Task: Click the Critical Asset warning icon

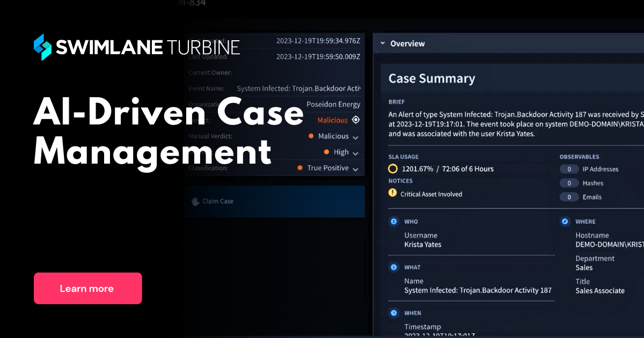Action: coord(393,194)
